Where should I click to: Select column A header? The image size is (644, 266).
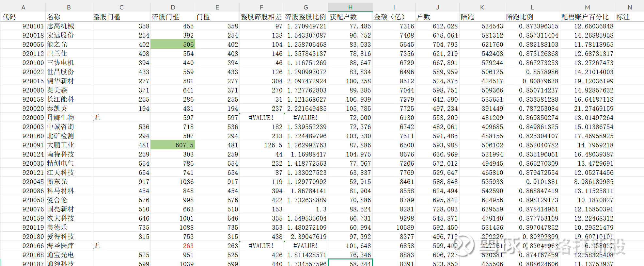(x=23, y=7)
